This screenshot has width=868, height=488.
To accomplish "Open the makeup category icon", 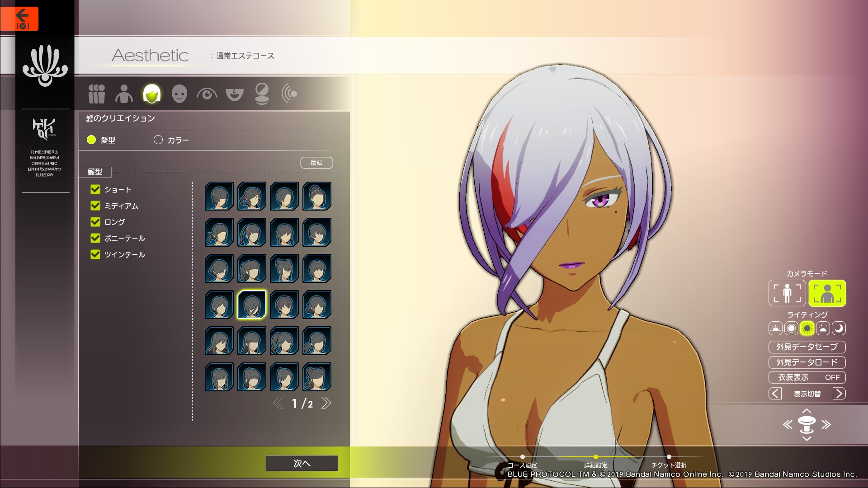I will (x=262, y=94).
